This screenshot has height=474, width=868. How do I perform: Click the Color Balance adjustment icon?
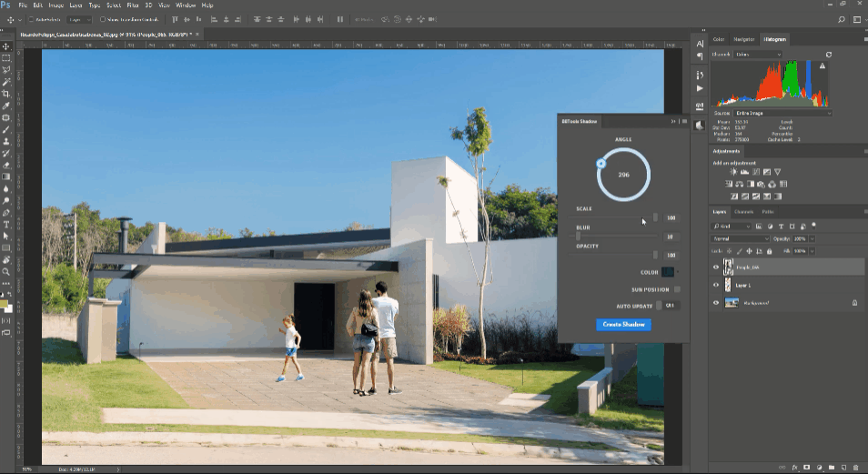tap(739, 184)
